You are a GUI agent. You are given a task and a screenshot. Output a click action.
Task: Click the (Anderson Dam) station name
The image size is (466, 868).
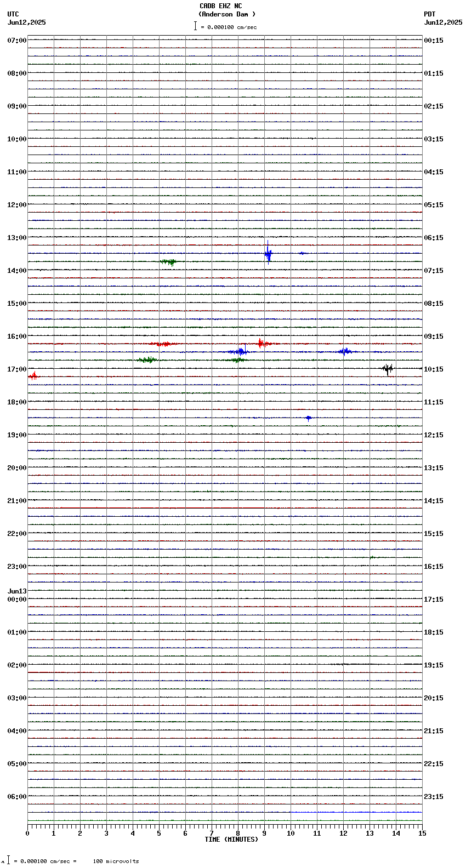coord(227,14)
